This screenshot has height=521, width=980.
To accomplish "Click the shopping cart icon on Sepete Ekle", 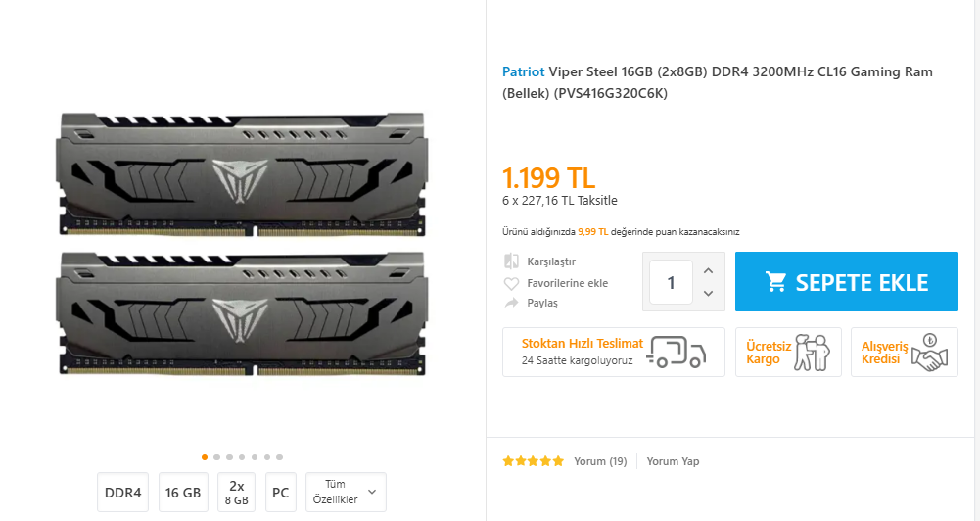I will [x=776, y=282].
